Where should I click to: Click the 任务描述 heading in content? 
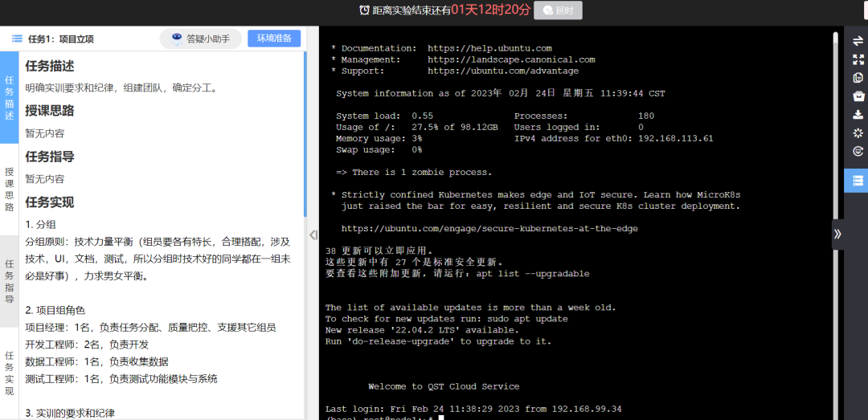(49, 65)
